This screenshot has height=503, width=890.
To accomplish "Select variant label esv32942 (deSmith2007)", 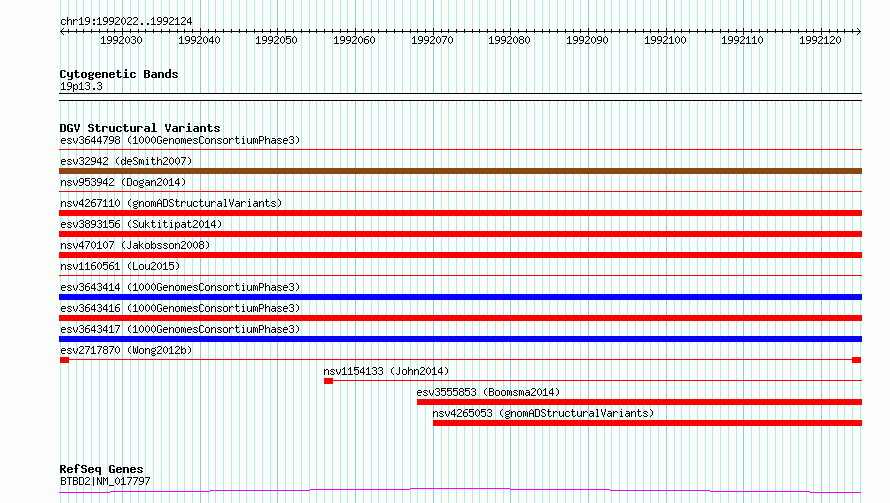I will (126, 161).
